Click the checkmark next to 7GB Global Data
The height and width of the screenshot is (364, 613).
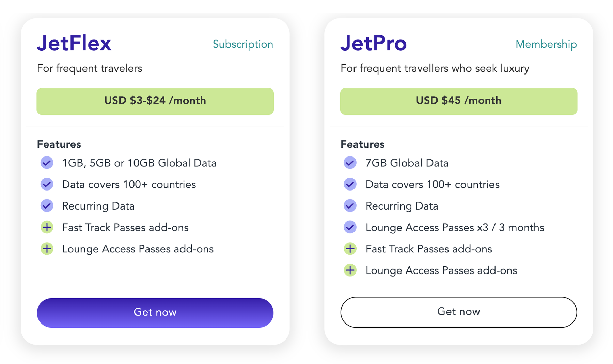pyautogui.click(x=350, y=163)
